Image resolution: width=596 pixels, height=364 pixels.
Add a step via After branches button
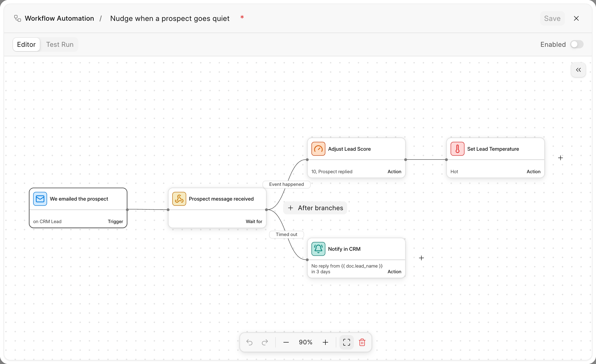point(315,208)
